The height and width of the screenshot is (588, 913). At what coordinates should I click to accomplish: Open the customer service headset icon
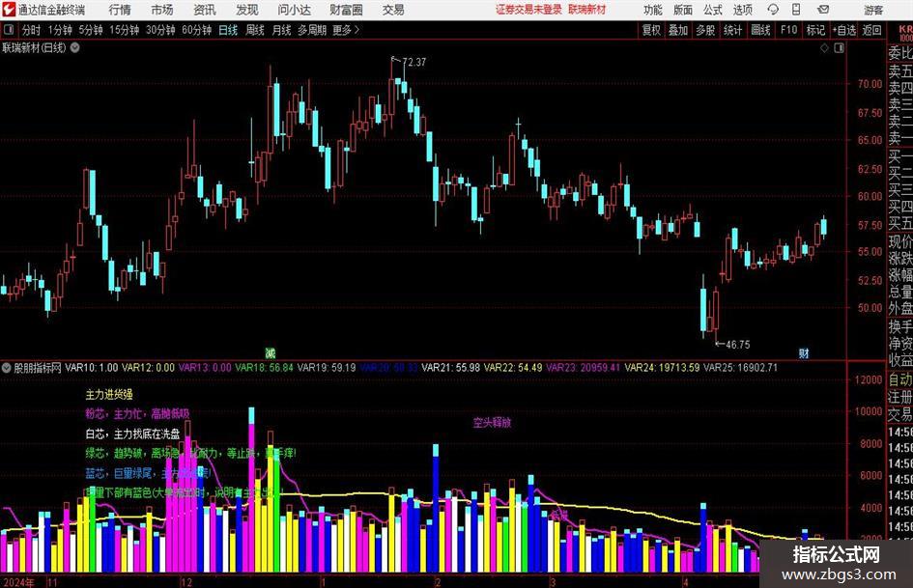click(x=773, y=10)
